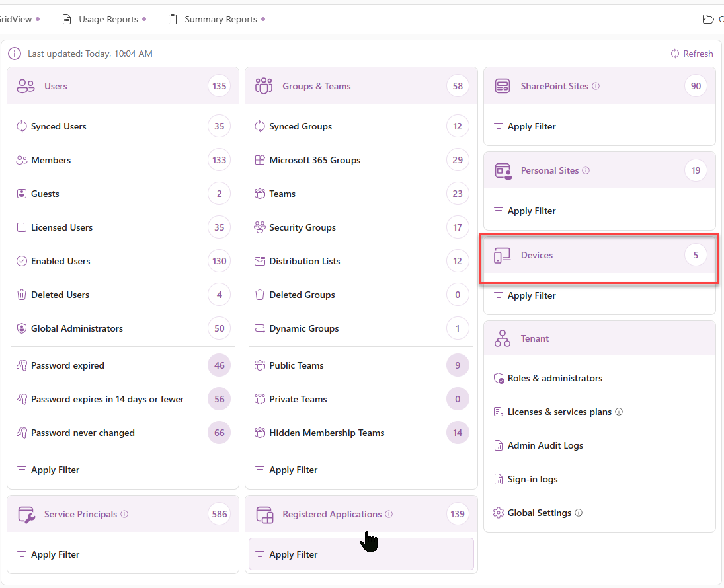Apply Filter under Registered Applications
The image size is (724, 588).
coord(293,554)
